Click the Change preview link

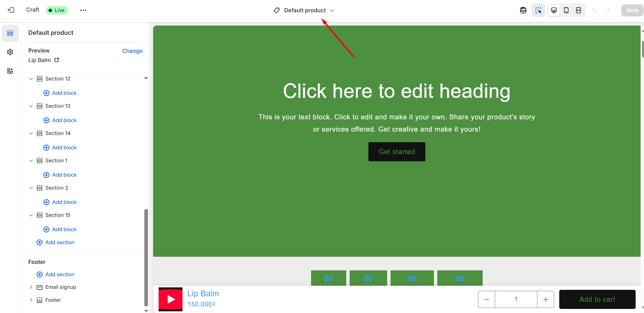coord(132,51)
